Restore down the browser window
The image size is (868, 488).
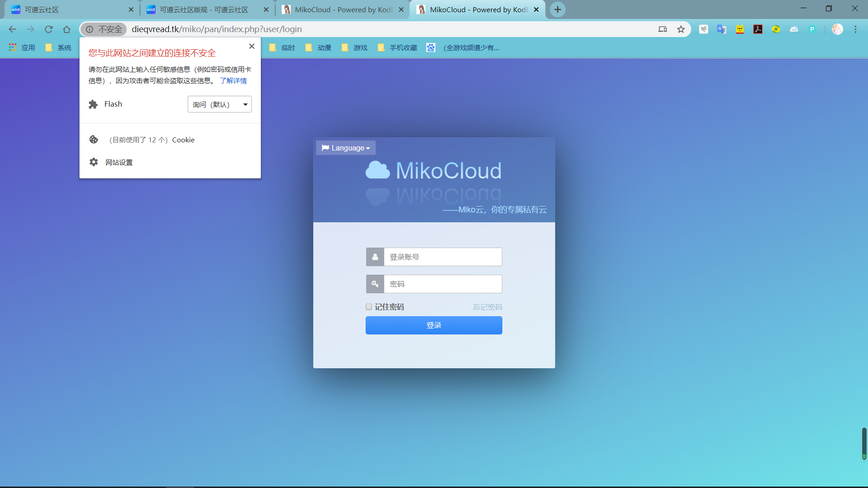pos(829,8)
